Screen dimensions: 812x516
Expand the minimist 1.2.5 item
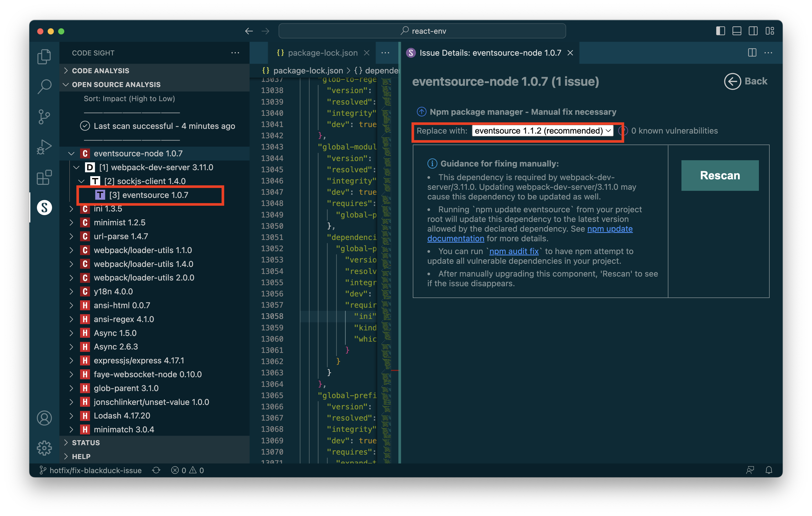click(71, 222)
